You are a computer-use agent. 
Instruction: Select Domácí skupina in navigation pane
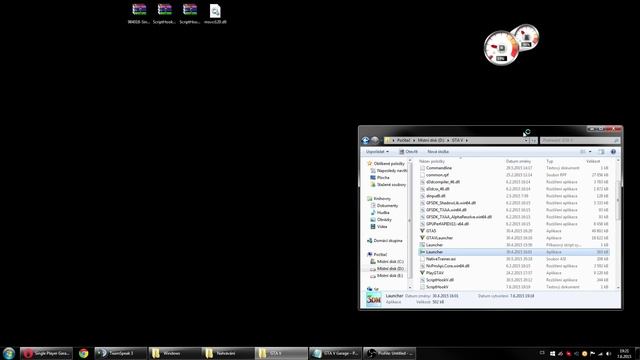[x=384, y=241]
